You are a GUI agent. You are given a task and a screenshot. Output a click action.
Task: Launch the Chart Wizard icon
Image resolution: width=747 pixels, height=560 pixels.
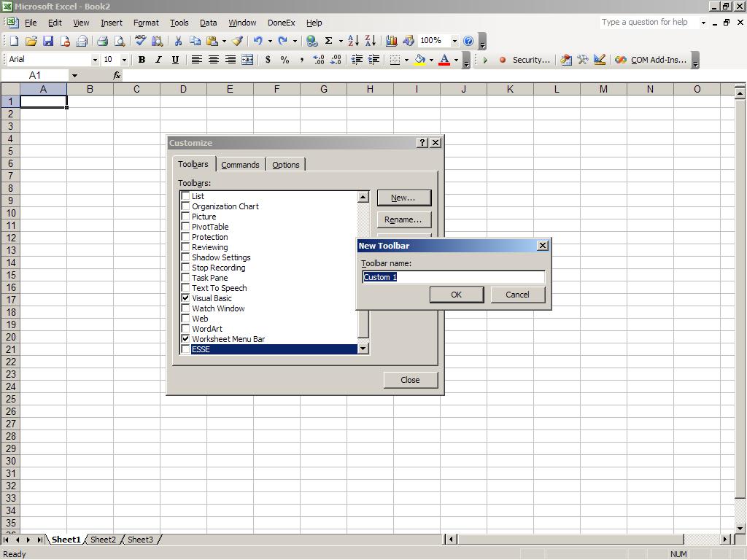[391, 41]
